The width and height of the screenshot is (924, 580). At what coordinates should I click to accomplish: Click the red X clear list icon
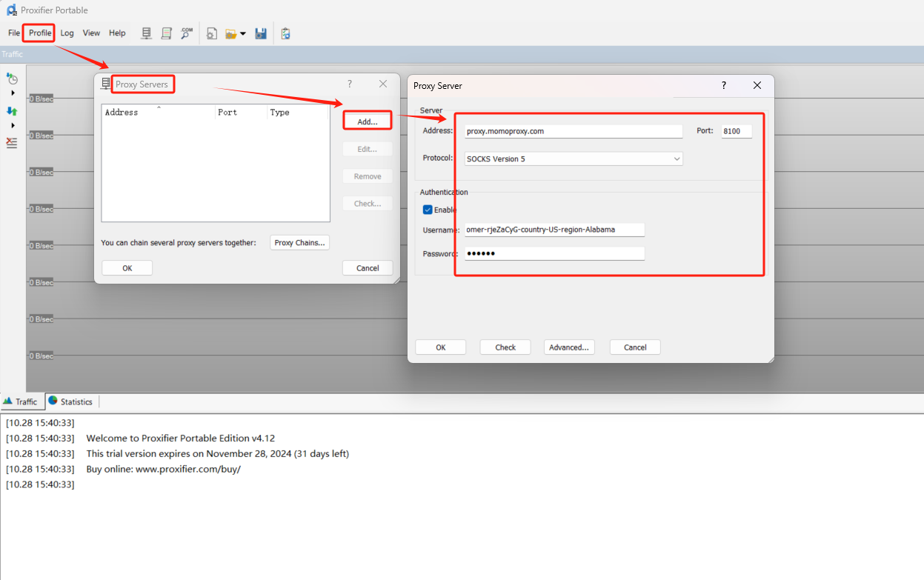12,143
